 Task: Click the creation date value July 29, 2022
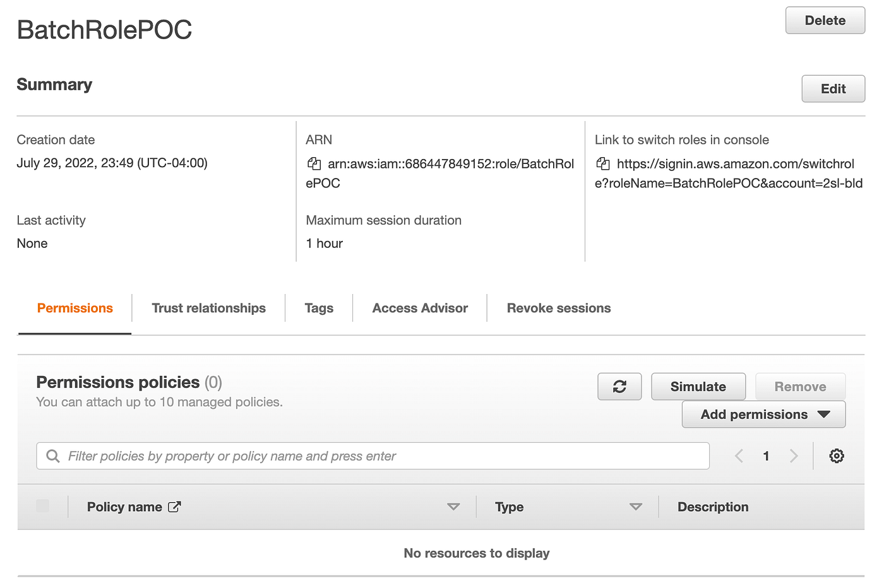tap(112, 163)
